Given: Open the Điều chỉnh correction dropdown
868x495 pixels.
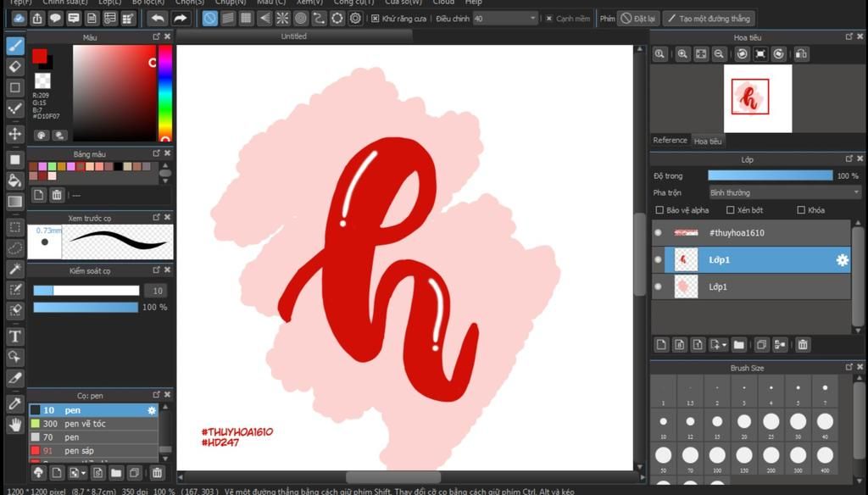Looking at the screenshot, I should coord(505,19).
